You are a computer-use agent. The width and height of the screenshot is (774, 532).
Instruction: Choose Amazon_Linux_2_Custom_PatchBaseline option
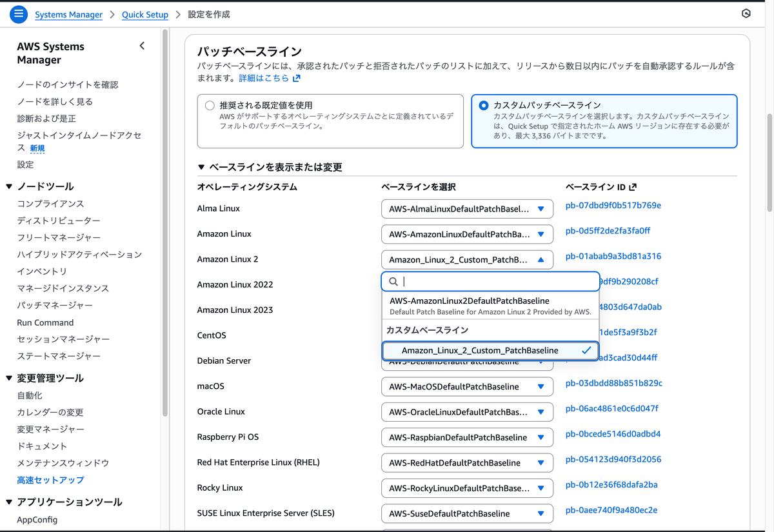coord(490,350)
